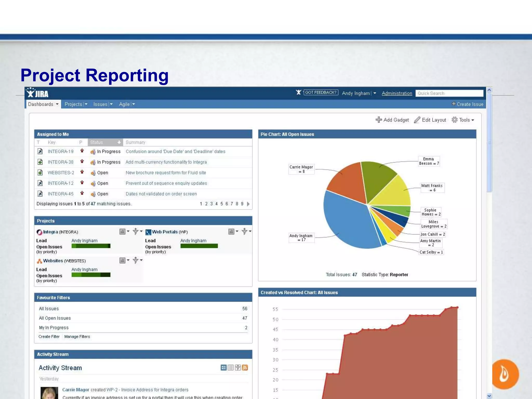Open the filter funnel icon for Web Portals
532x399 pixels.
[x=244, y=231]
